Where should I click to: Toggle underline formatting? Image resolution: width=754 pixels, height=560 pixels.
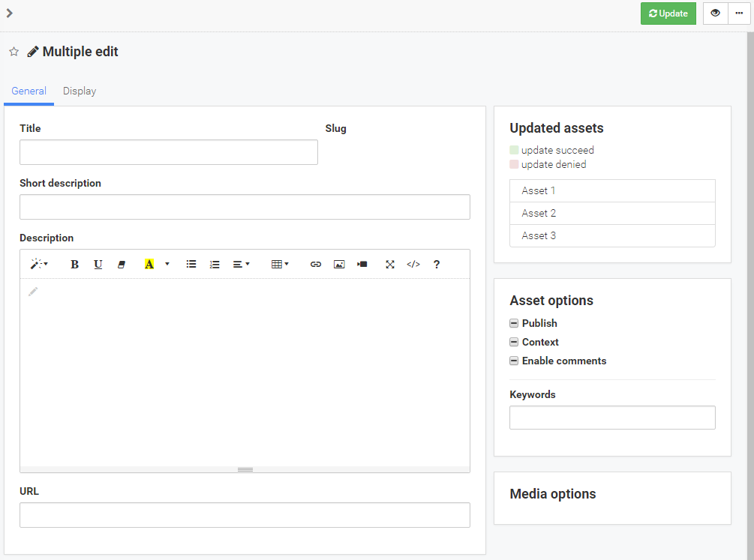tap(98, 264)
